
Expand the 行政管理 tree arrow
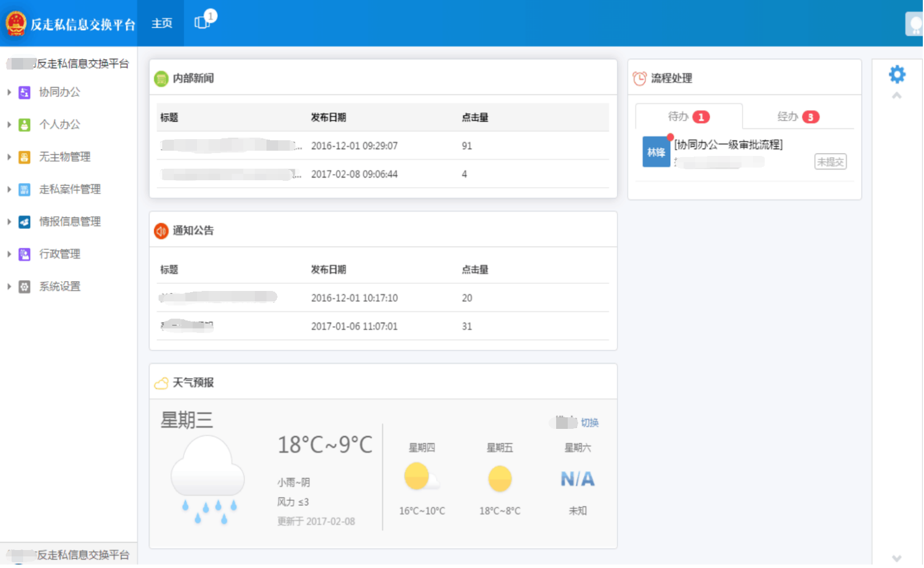pyautogui.click(x=9, y=254)
